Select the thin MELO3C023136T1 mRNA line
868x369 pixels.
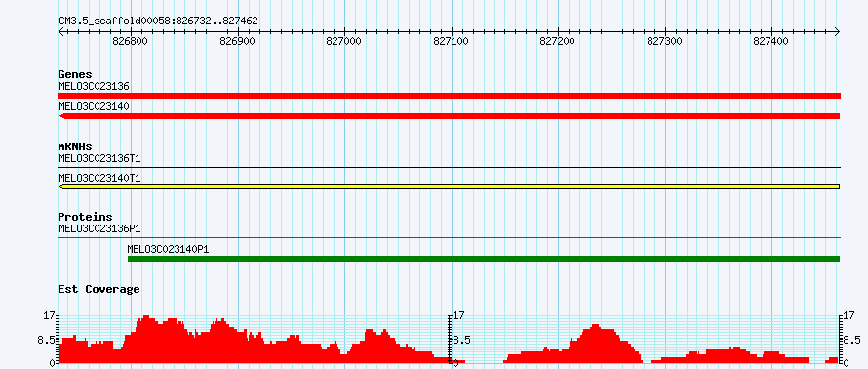click(449, 167)
